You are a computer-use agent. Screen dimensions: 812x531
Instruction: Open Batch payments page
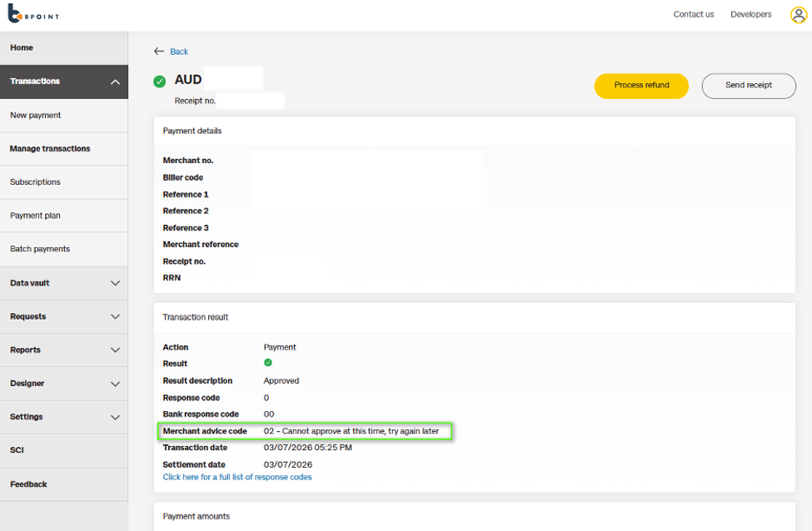pos(64,249)
